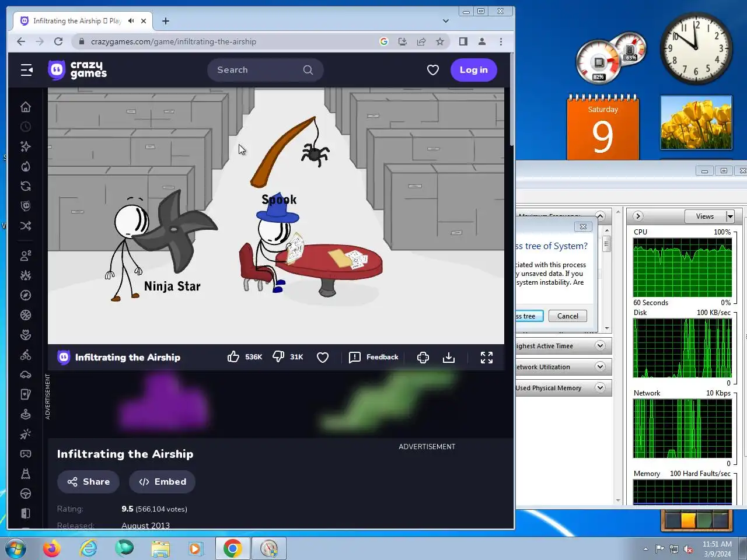The width and height of the screenshot is (747, 560).
Task: Open the CrazyGames hamburger menu
Action: coord(26,70)
